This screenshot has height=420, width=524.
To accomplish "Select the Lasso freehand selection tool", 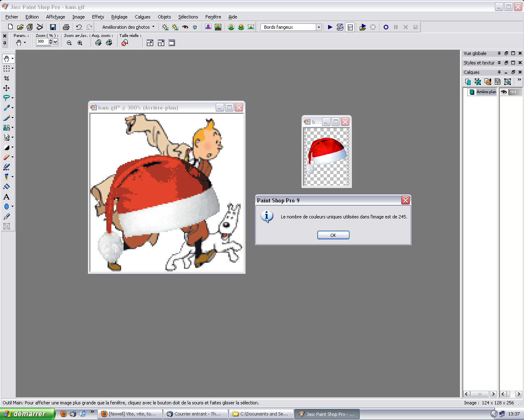I will click(x=7, y=98).
